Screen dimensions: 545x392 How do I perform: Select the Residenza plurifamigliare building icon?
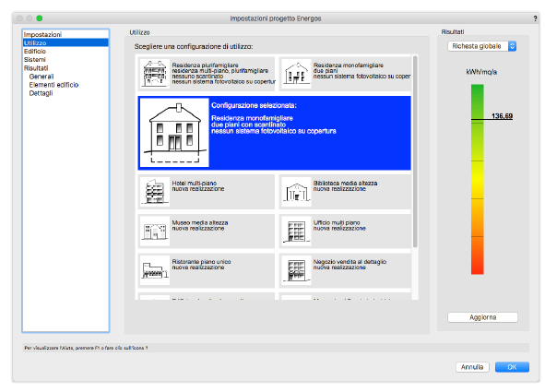point(155,74)
